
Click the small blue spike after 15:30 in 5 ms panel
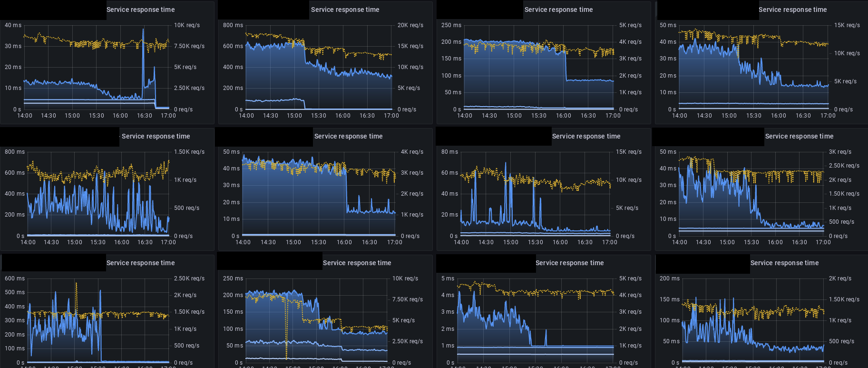click(546, 337)
